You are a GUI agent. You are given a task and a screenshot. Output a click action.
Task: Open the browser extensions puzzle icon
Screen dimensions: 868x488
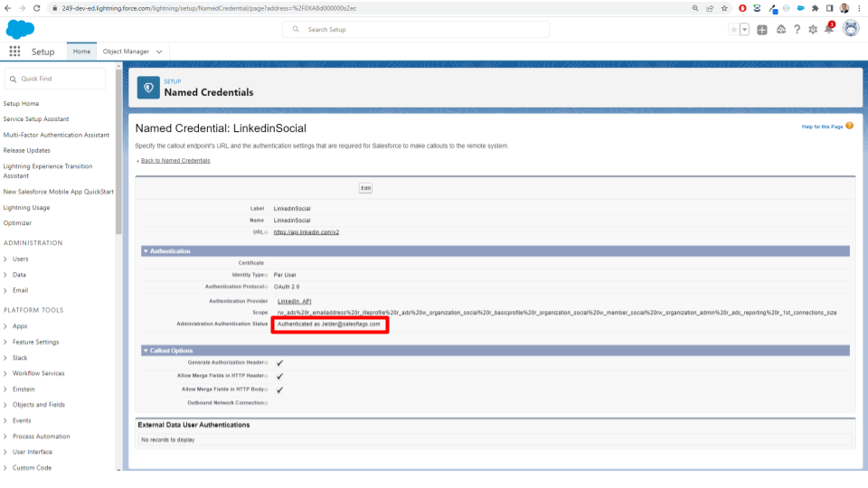coord(815,8)
